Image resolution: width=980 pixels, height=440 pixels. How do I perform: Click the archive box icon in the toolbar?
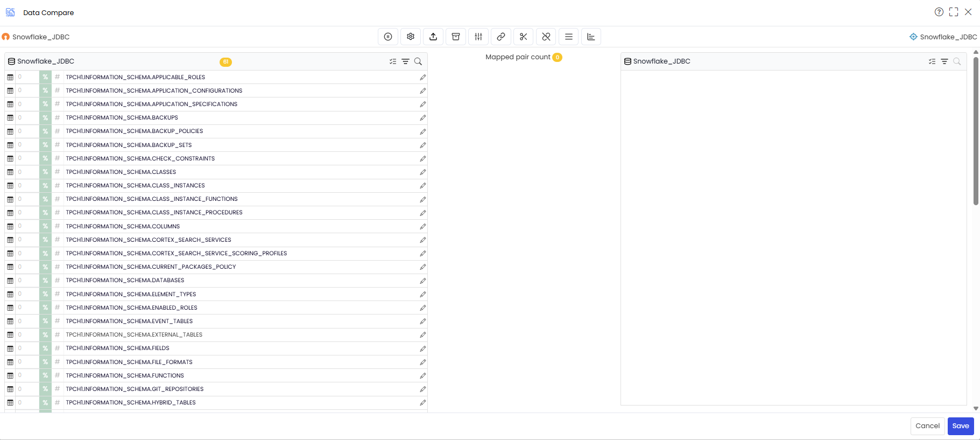tap(456, 37)
